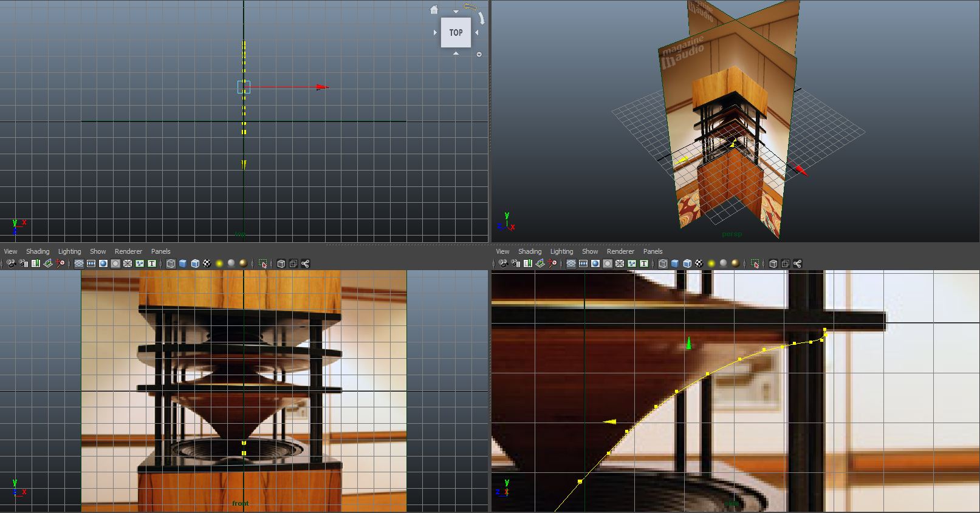Click ViewCube clockwise roll arrow
Image resolution: width=980 pixels, height=513 pixels.
481,18
